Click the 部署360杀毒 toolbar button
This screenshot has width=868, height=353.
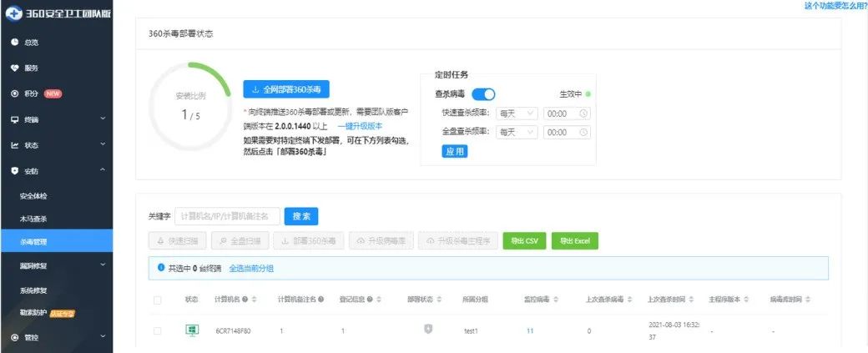coord(309,240)
